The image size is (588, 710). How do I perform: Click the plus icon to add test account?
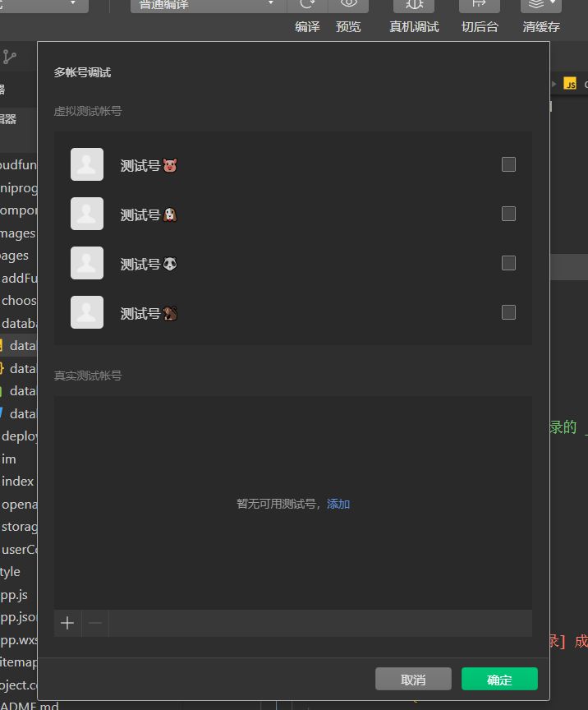click(67, 623)
